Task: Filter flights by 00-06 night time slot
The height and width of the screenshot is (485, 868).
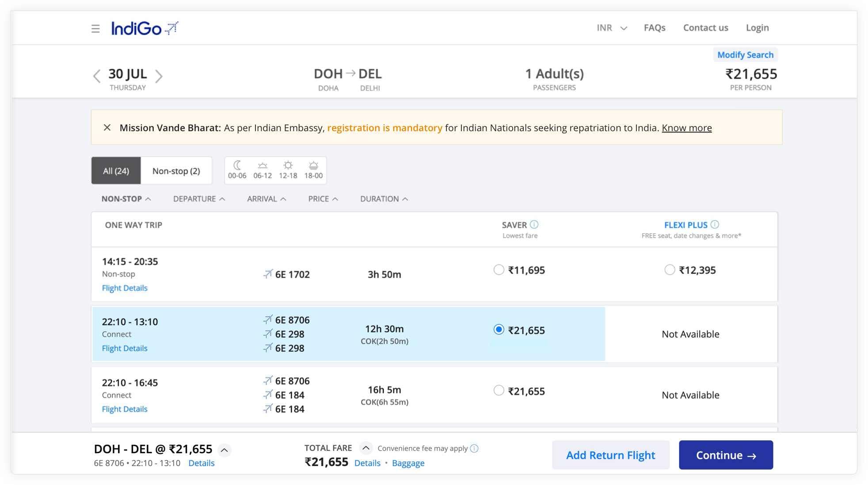Action: click(x=237, y=170)
